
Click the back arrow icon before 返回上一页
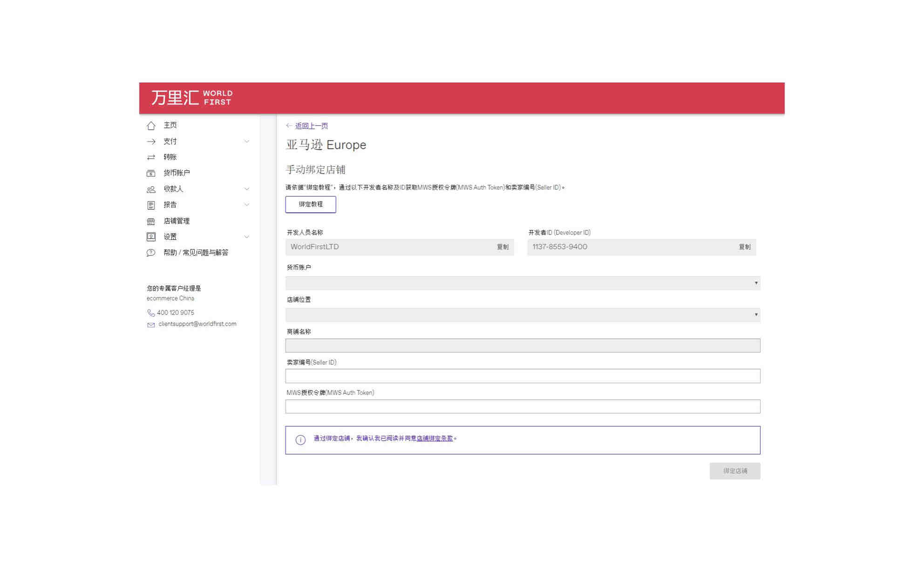tap(289, 126)
